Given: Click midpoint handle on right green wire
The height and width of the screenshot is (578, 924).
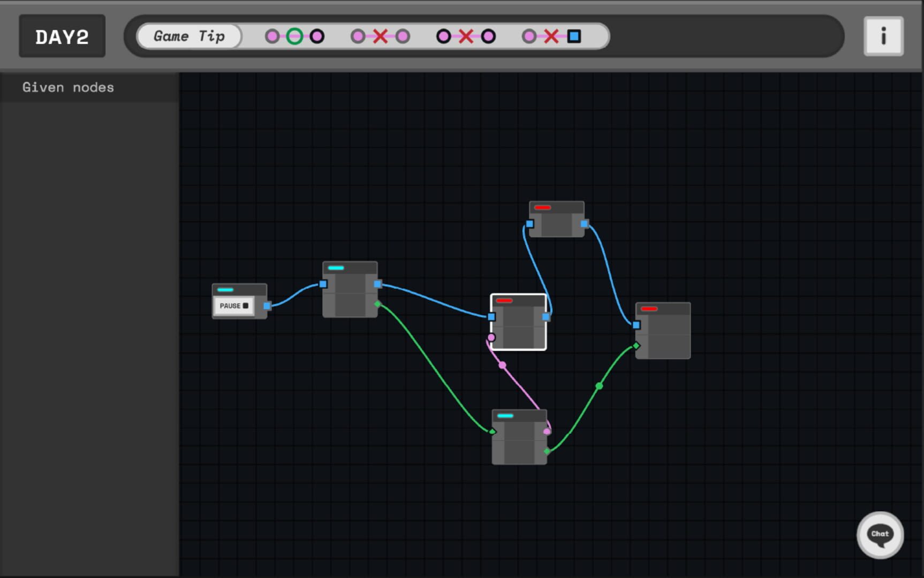Looking at the screenshot, I should (599, 386).
